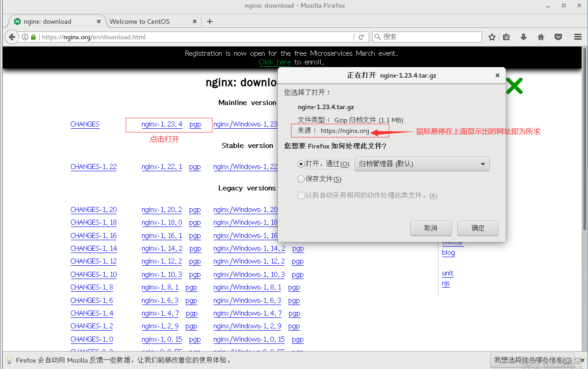
Task: Download nginx-1.8.1 link
Action: (x=160, y=287)
